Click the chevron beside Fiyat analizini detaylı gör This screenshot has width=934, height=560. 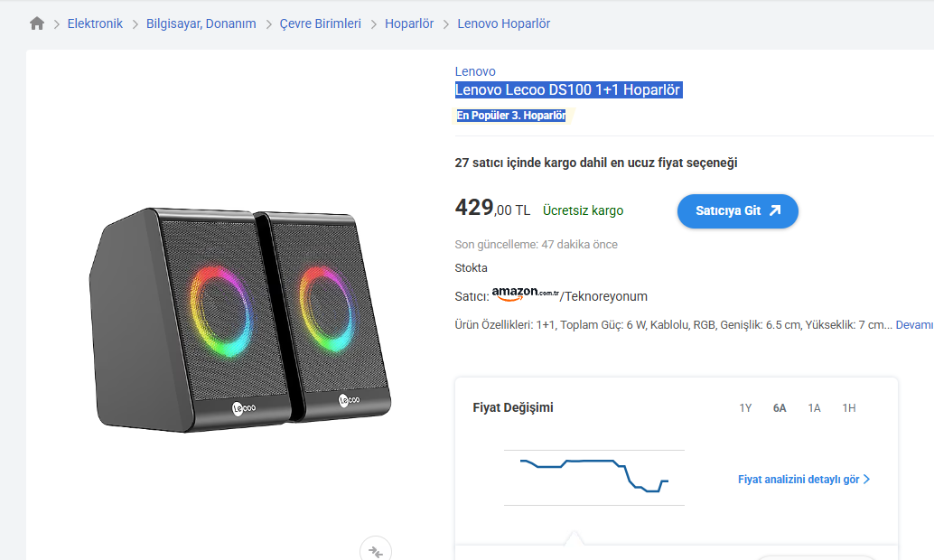(x=867, y=480)
